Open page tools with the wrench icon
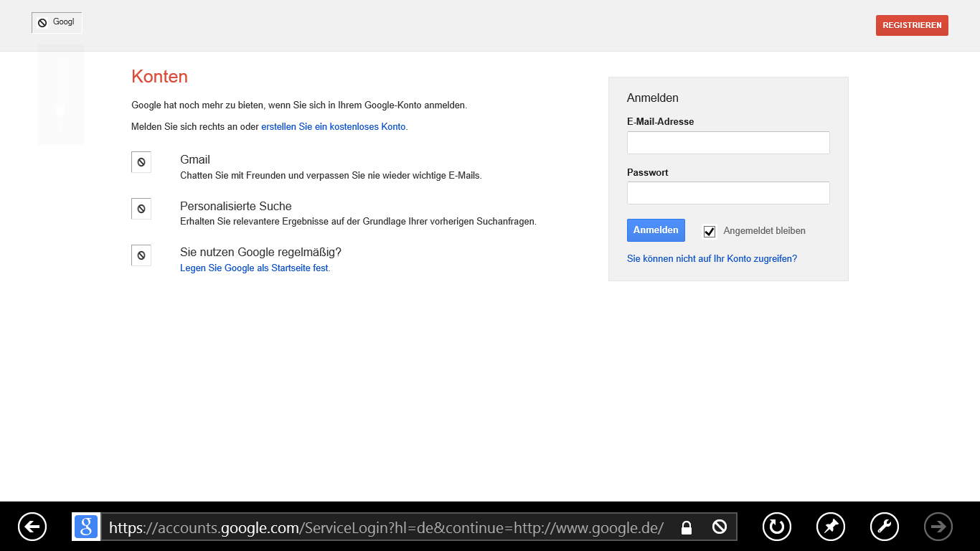Screen dimensions: 980x551 885,527
